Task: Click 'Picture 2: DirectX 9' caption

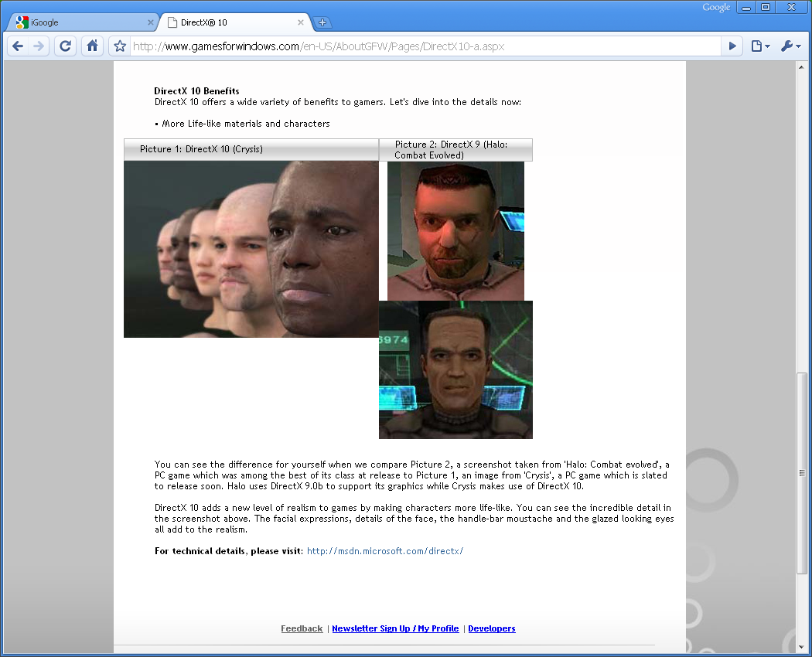Action: (x=451, y=150)
